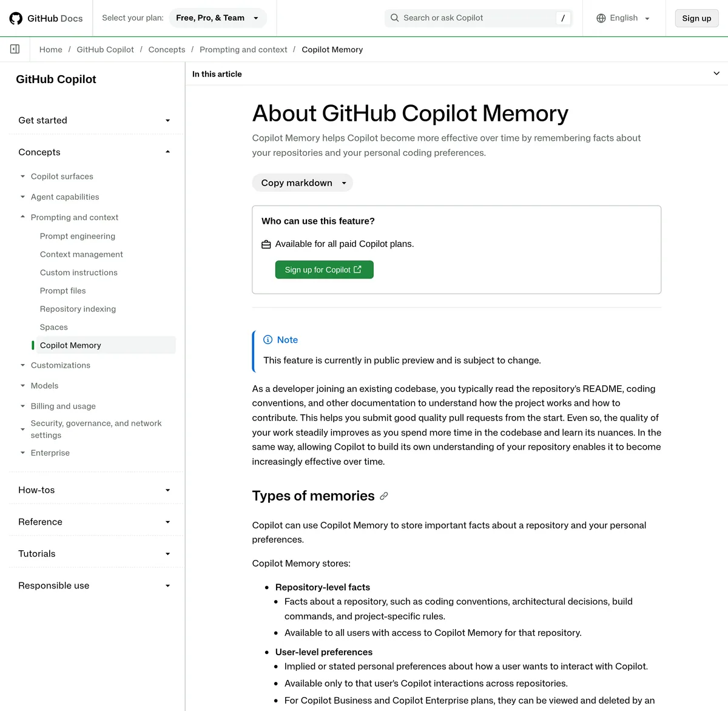Go to Home breadcrumb
This screenshot has height=711, width=728.
(x=51, y=50)
